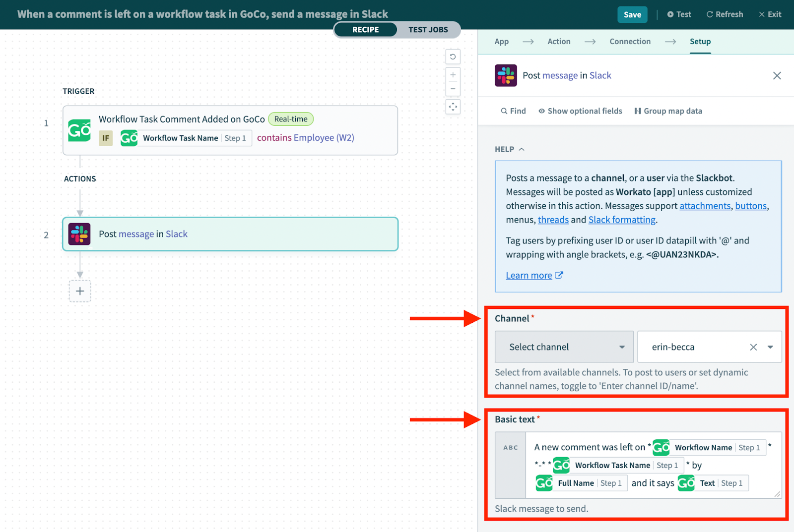Click the message link in step 2

pyautogui.click(x=136, y=234)
